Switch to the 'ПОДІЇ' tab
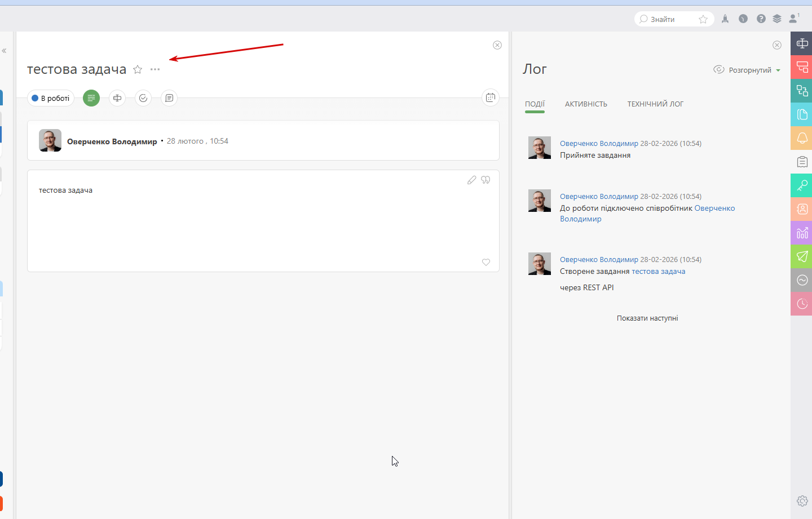 (535, 104)
